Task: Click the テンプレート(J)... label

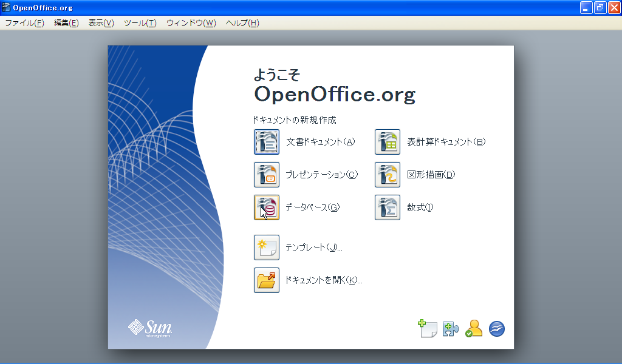Action: tap(314, 248)
